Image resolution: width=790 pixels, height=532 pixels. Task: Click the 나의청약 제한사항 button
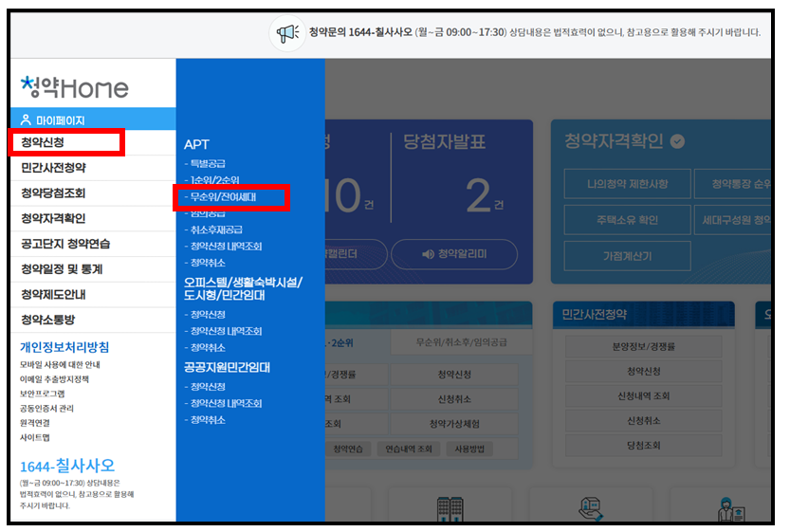pos(627,184)
